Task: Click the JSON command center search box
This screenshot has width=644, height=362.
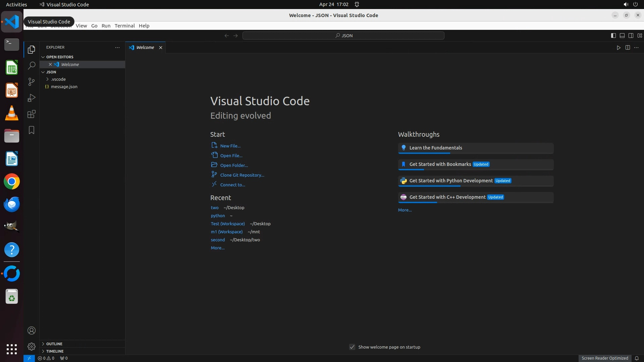Action: 343,36
